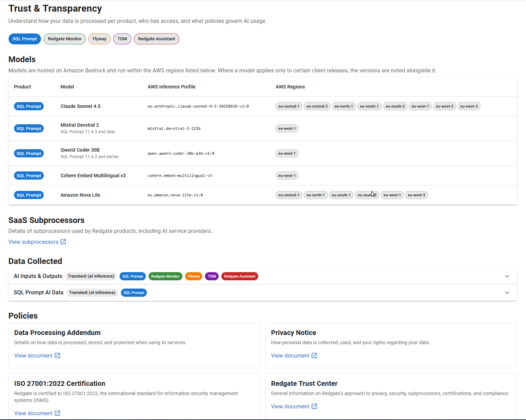
Task: Toggle the Redgate Monitor product filter chip
Action: point(65,39)
